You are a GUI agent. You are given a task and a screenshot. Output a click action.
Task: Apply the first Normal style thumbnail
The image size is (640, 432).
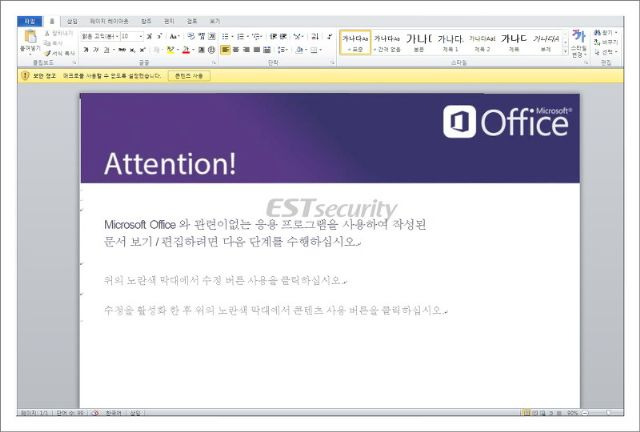click(355, 42)
